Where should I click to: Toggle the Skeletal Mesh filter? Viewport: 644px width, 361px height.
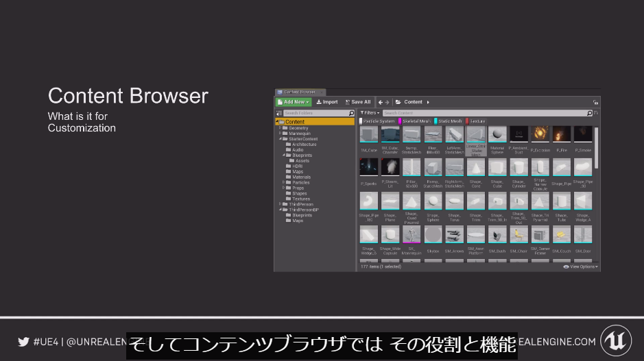point(415,121)
